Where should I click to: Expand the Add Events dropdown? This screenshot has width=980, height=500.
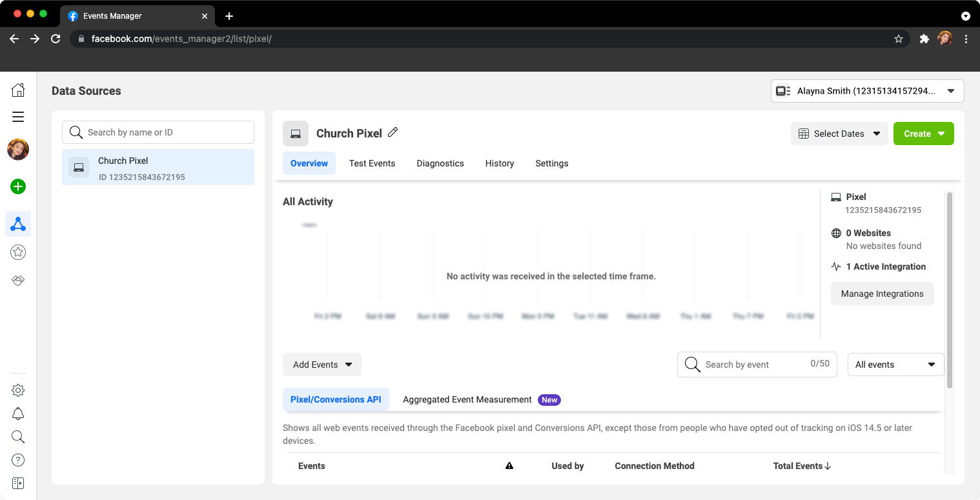[x=322, y=365]
